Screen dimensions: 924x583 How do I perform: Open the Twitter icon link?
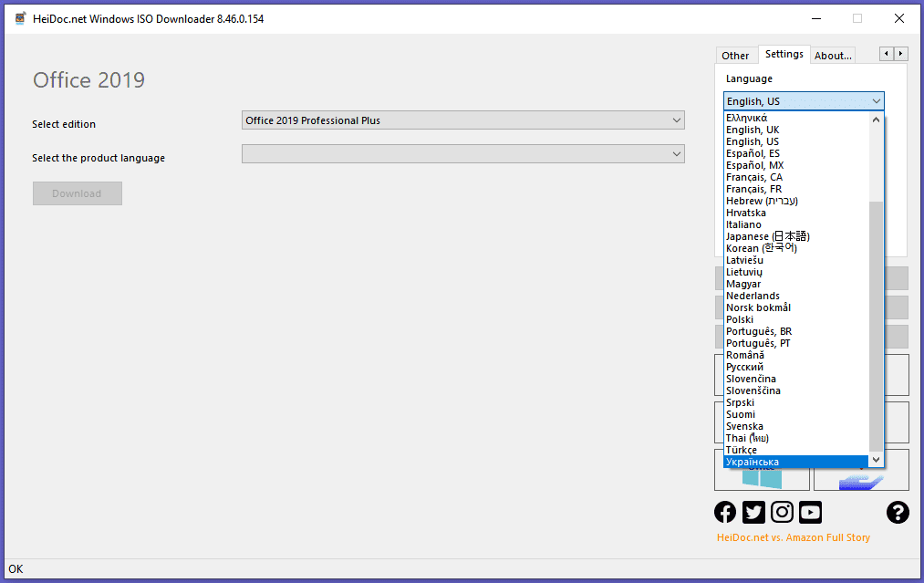753,512
